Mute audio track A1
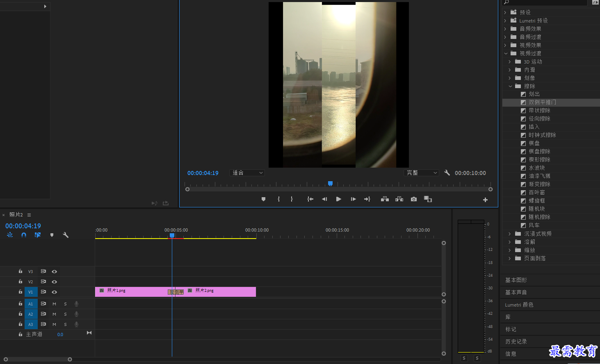 click(54, 304)
